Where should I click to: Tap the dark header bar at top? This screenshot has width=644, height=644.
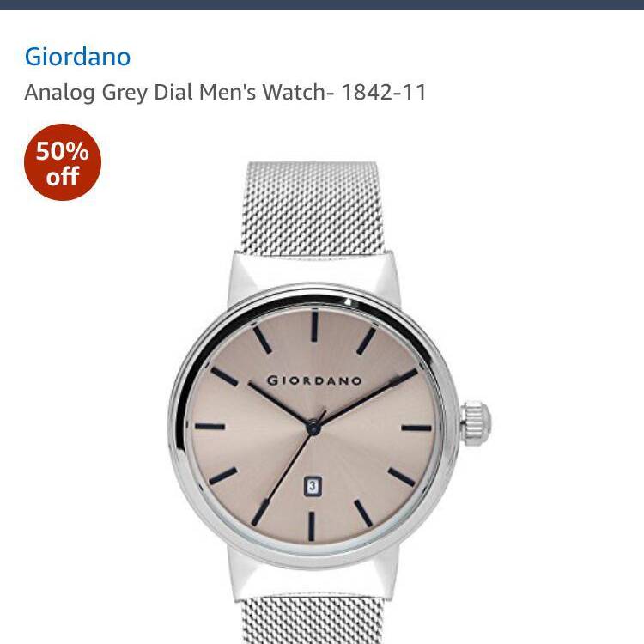point(322,5)
